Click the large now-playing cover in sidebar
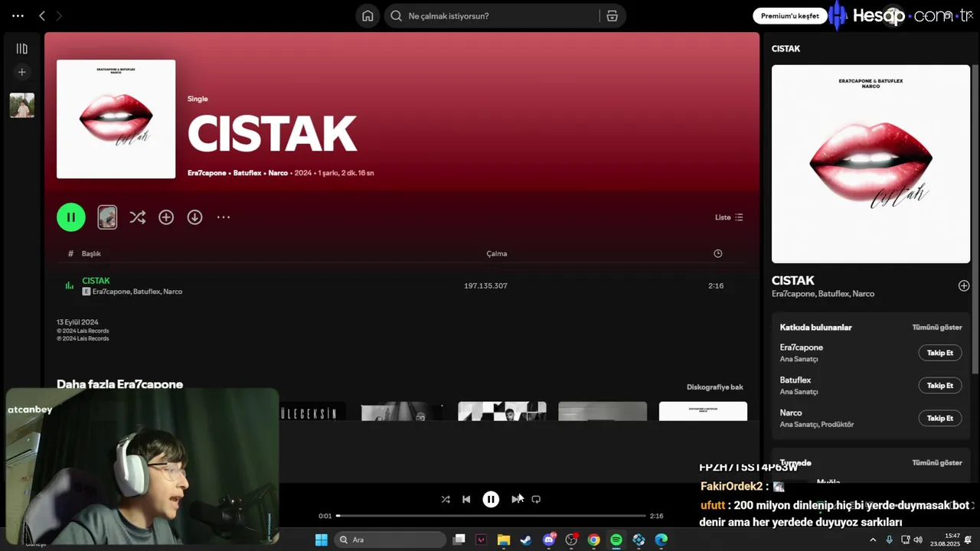980x551 pixels. click(871, 164)
